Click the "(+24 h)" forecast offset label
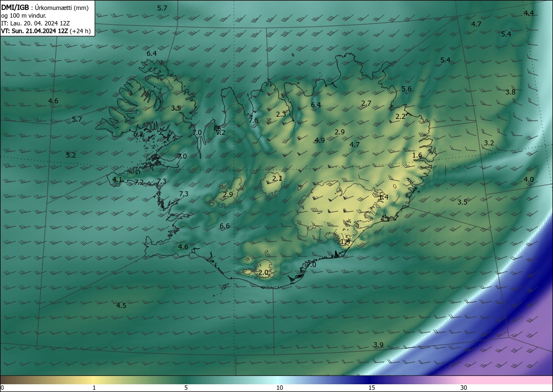 tap(80, 31)
